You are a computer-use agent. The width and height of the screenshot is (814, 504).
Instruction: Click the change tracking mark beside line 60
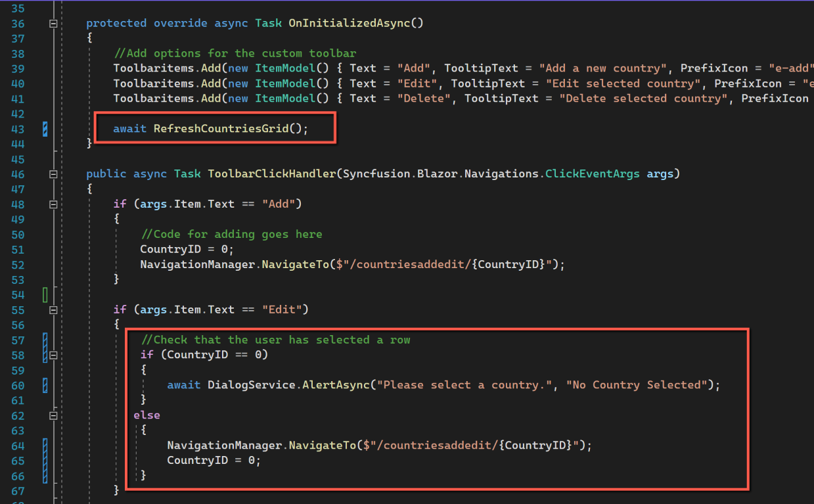[x=45, y=384]
